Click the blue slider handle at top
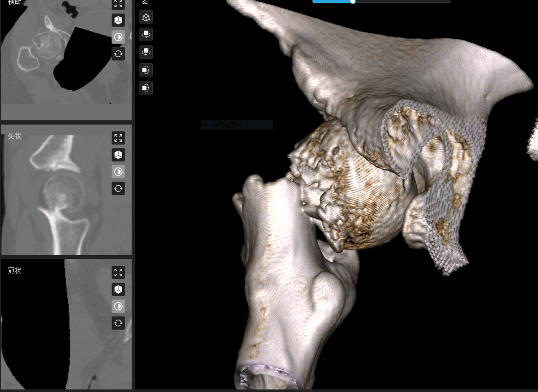 353,1
